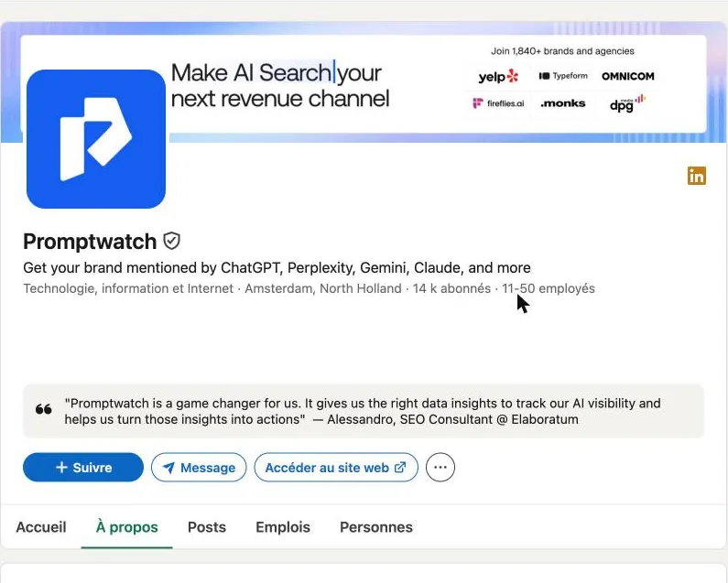Open the Posts tab

coord(207,527)
